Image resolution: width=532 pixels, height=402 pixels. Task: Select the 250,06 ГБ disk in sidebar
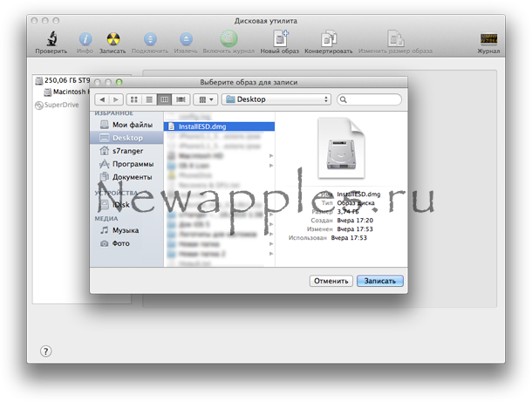(x=63, y=80)
